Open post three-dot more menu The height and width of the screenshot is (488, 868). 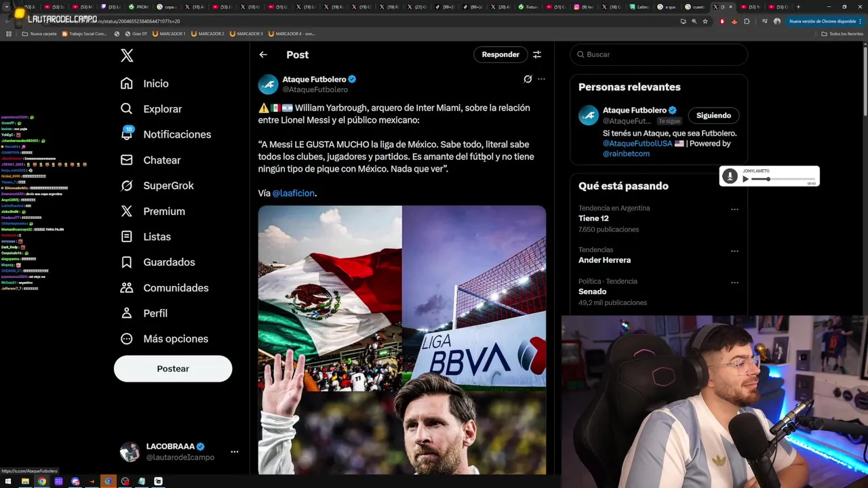tap(541, 79)
